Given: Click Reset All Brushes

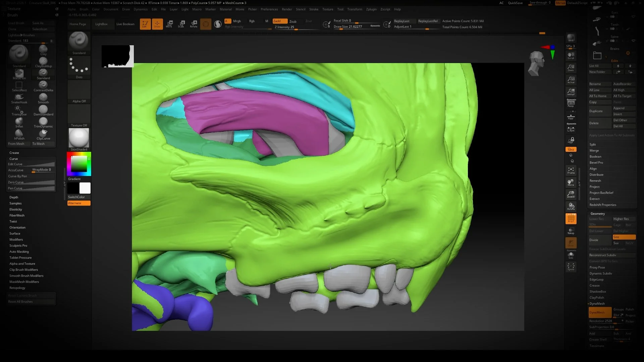Looking at the screenshot, I should 20,301.
